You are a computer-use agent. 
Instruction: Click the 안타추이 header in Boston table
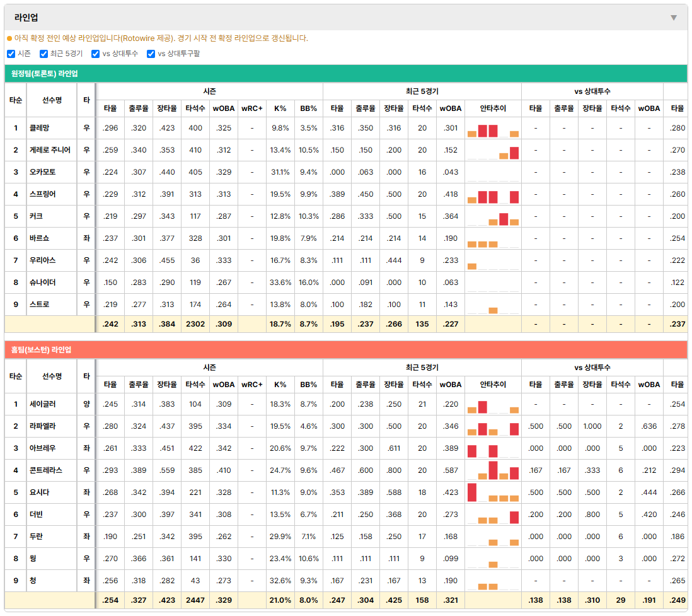(493, 385)
